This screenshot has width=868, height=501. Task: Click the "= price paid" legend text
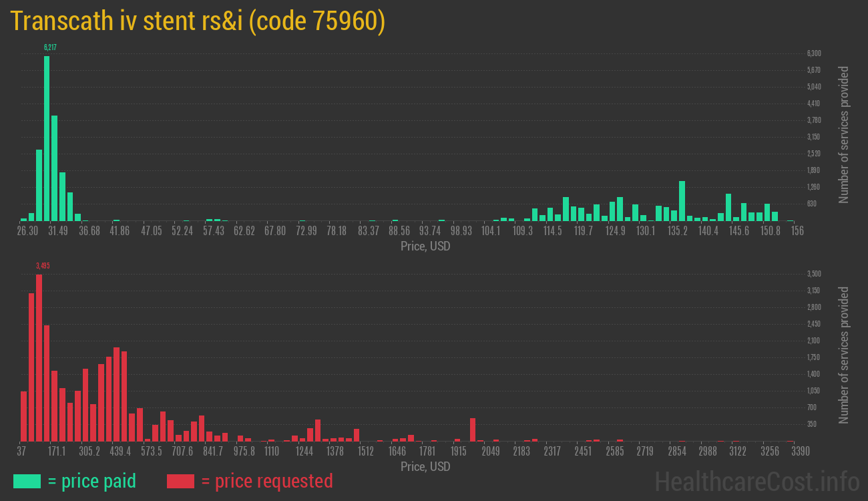pyautogui.click(x=92, y=481)
